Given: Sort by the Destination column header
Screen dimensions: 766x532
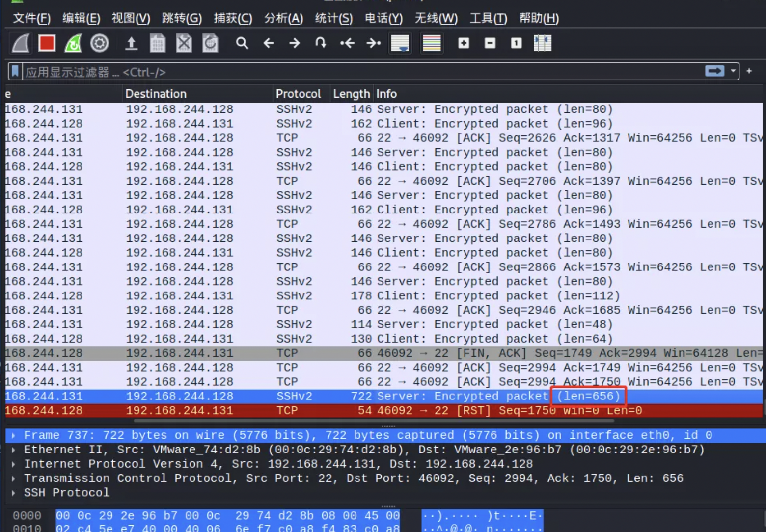Looking at the screenshot, I should click(197, 94).
